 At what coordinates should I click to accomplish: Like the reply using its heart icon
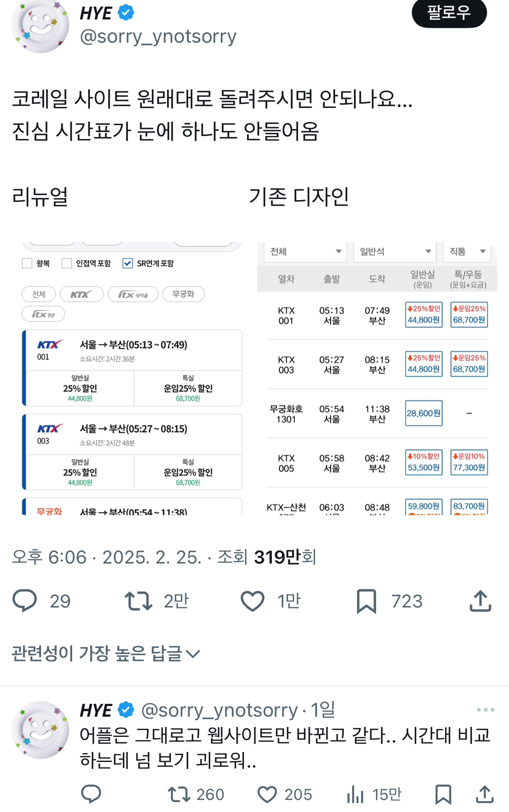(x=268, y=795)
